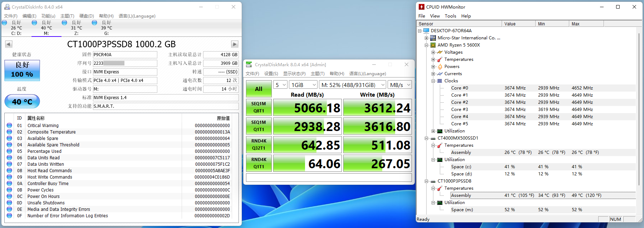Click the NUM indicator in the status bar

pos(615,219)
